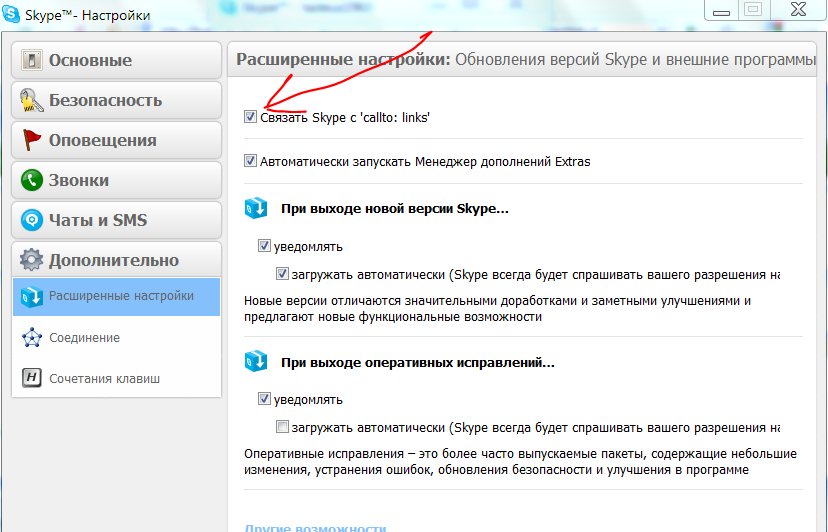Click heading text 'При выходе новой версии Skype...'

[x=394, y=209]
